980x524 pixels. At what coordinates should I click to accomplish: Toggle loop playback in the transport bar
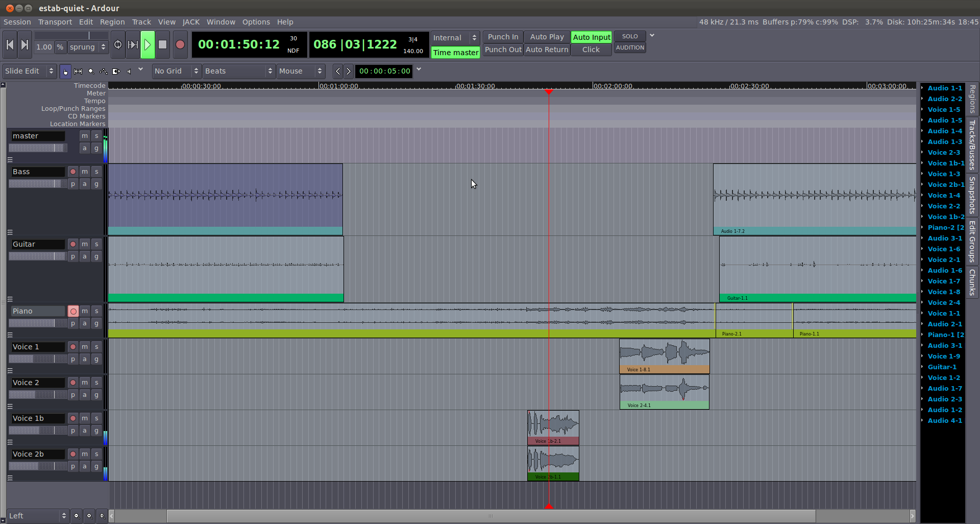click(118, 45)
